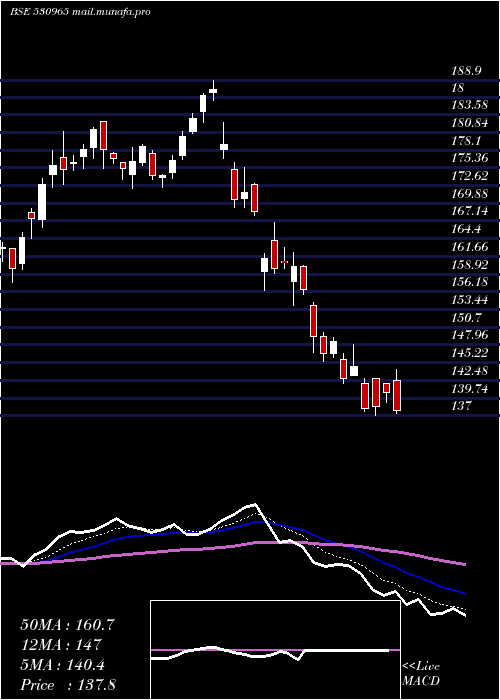Select the 150.7 price axis label
This screenshot has height=700, width=500.
[x=466, y=318]
